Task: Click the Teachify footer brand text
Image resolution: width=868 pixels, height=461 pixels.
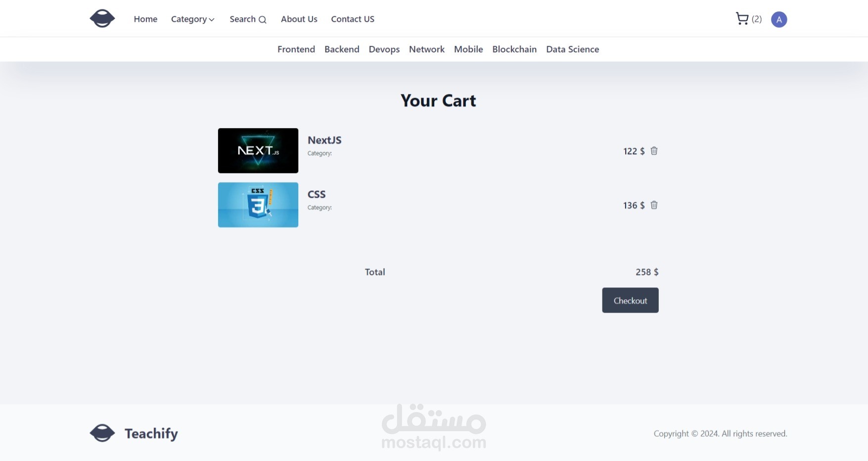Action: pos(151,433)
